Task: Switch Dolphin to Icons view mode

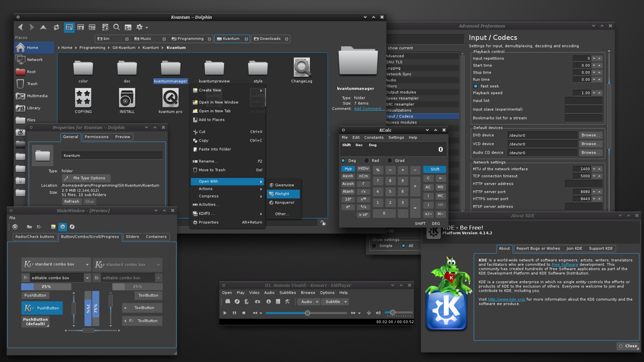Action: pyautogui.click(x=69, y=27)
